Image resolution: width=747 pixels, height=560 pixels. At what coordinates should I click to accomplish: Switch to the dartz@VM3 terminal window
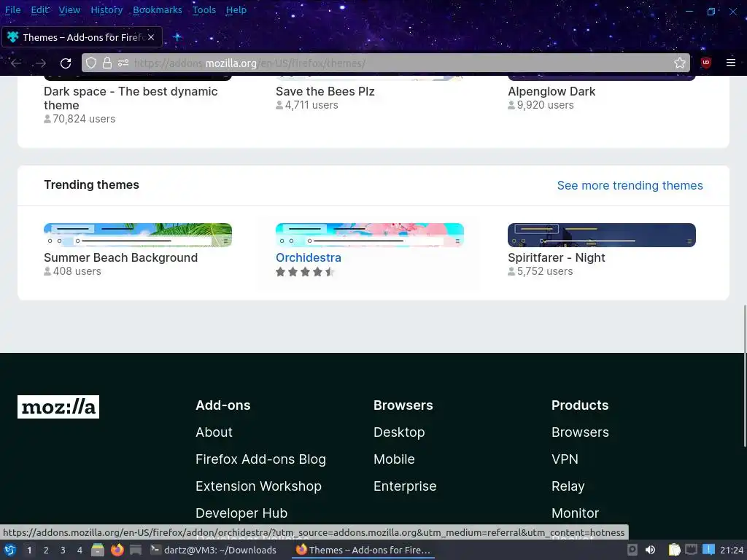(214, 550)
